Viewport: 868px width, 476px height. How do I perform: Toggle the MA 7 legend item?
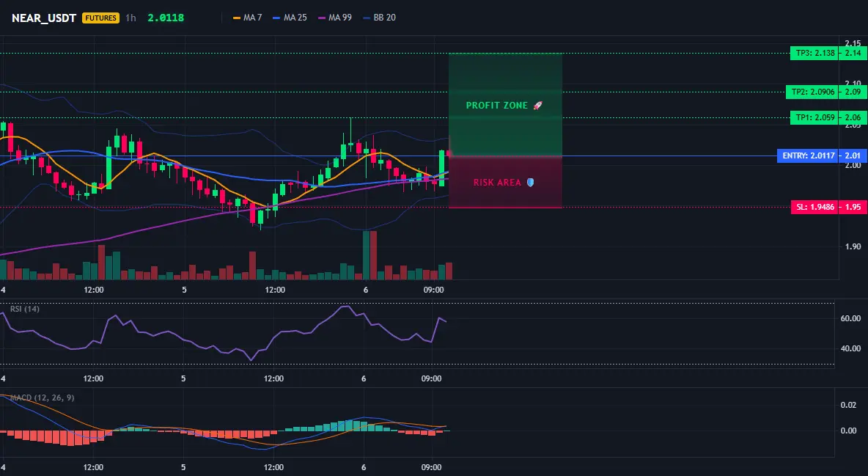(x=248, y=18)
